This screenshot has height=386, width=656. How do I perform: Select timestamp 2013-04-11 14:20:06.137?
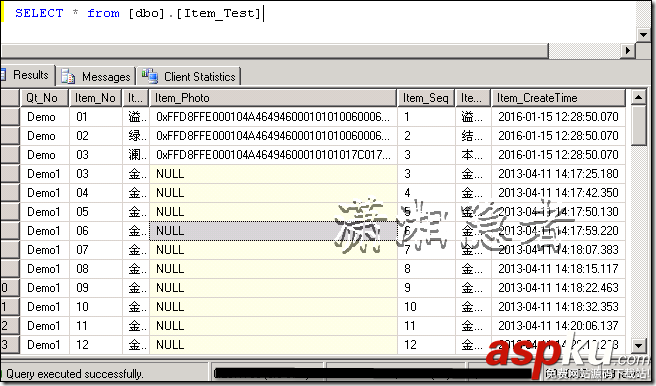click(558, 326)
